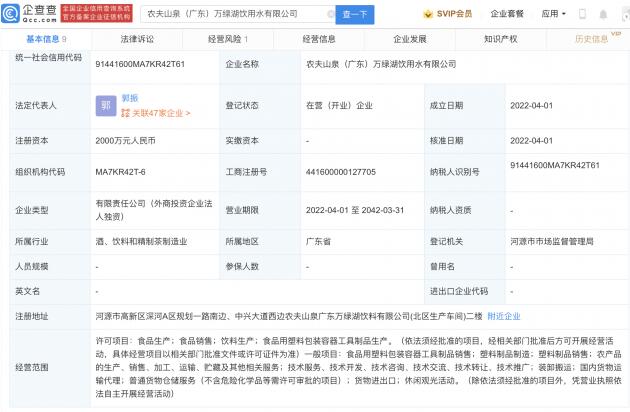
Task: Click the company name search field
Action: pyautogui.click(x=237, y=14)
